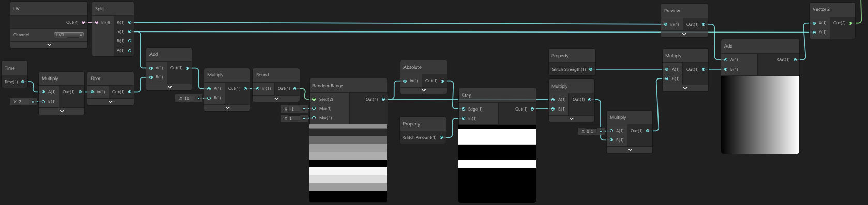Click the Random Range Min(1) port
Viewport: 868px width, 205px height.
(x=314, y=108)
